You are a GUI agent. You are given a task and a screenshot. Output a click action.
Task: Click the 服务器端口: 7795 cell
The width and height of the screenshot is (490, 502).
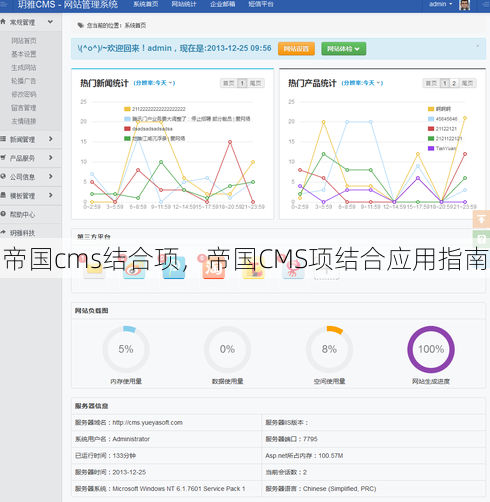(373, 439)
